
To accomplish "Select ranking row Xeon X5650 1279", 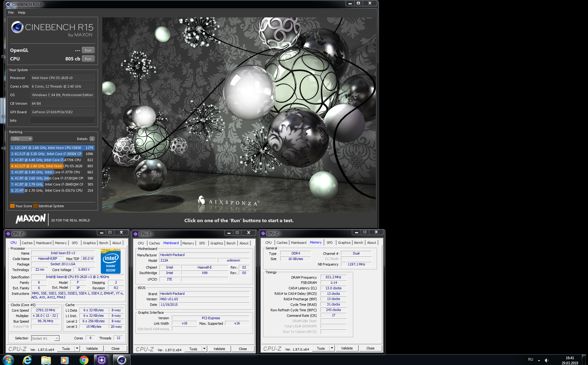I will point(52,148).
